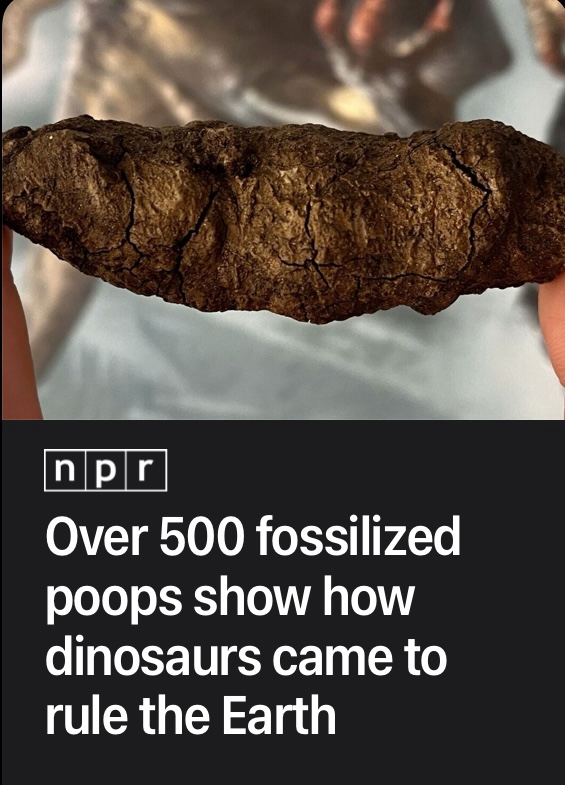Click the headline line 'dinosaurs came to'
Screen dimensions: 565x785
[x=246, y=656]
